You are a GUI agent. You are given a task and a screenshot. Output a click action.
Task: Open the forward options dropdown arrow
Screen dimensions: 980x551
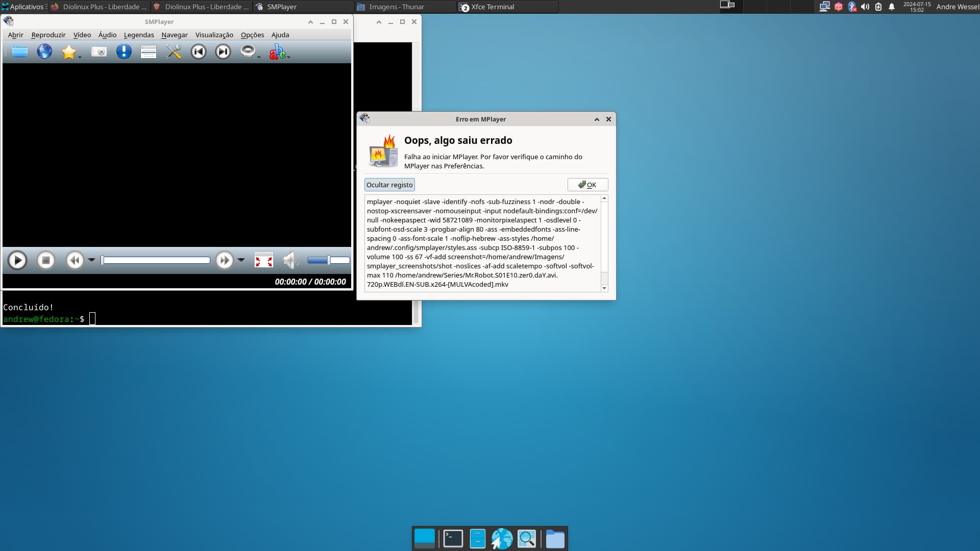pyautogui.click(x=241, y=260)
